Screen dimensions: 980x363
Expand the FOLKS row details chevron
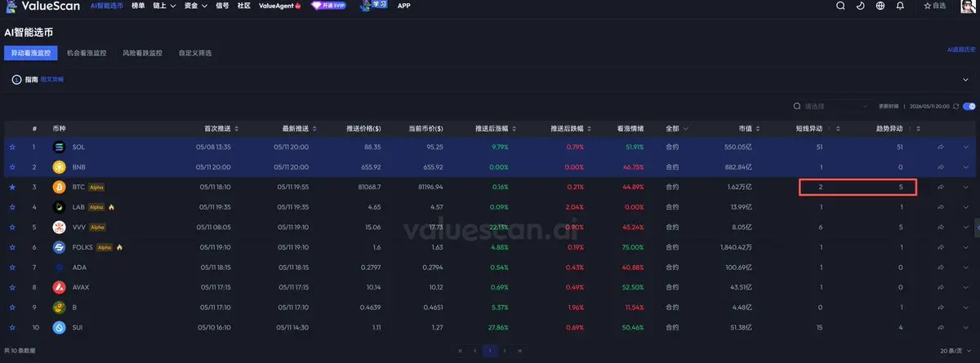click(965, 247)
